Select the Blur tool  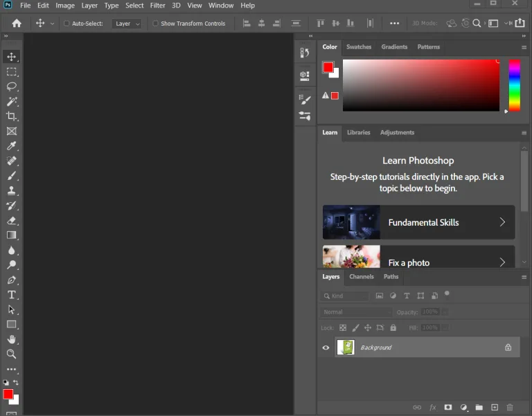tap(12, 250)
